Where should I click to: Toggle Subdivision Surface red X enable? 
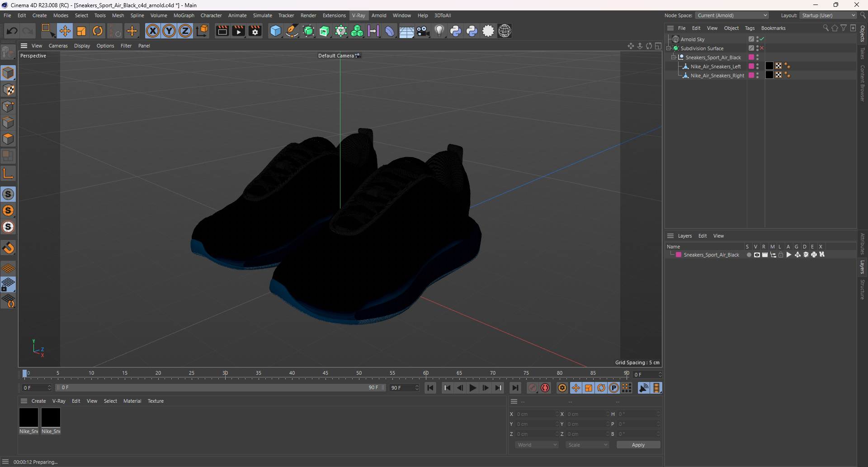[x=762, y=48]
